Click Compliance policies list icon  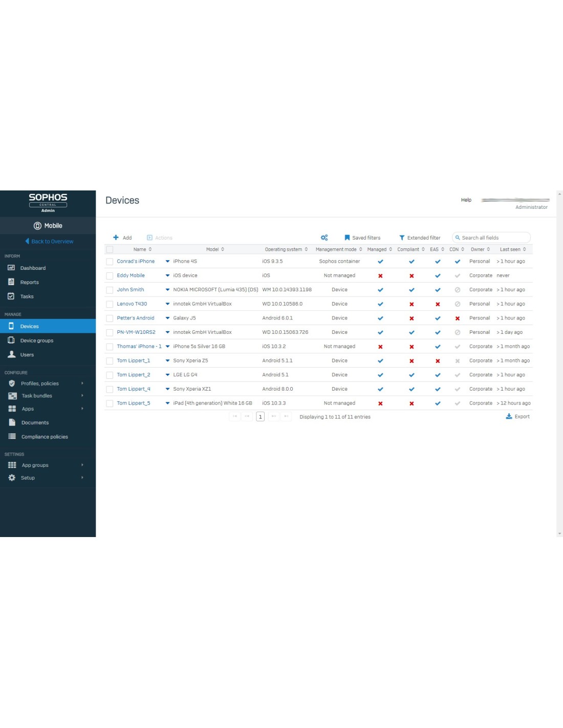[12, 437]
